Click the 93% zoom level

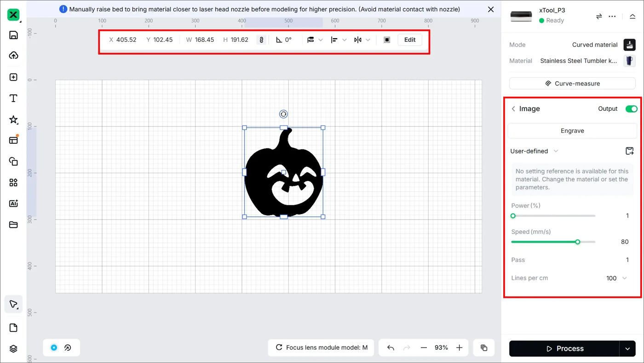[x=441, y=348]
